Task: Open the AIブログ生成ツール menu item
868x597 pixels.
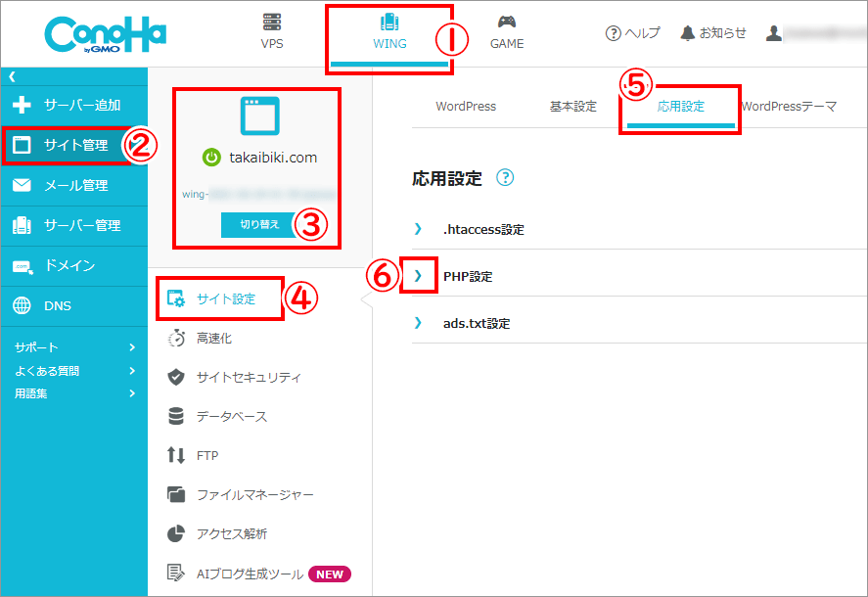Action: click(x=251, y=574)
